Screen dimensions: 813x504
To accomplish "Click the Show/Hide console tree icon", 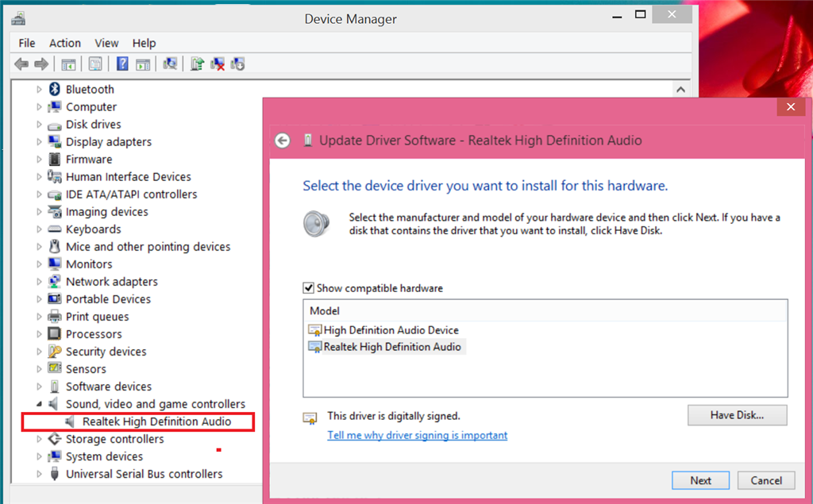I will click(x=68, y=63).
